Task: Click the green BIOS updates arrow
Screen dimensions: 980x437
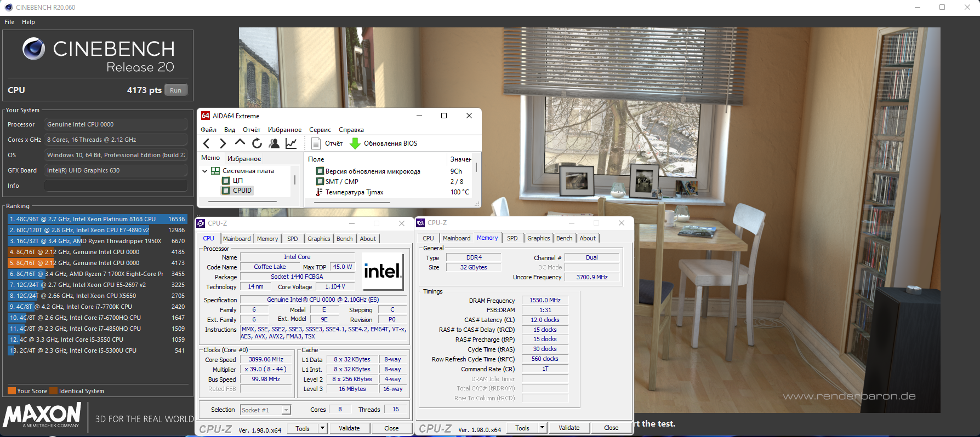Action: [355, 143]
